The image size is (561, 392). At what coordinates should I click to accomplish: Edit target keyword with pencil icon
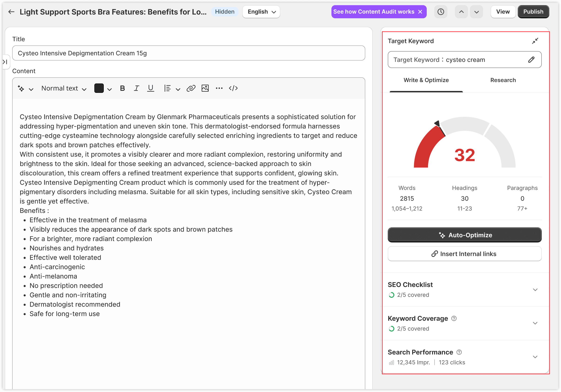click(531, 60)
